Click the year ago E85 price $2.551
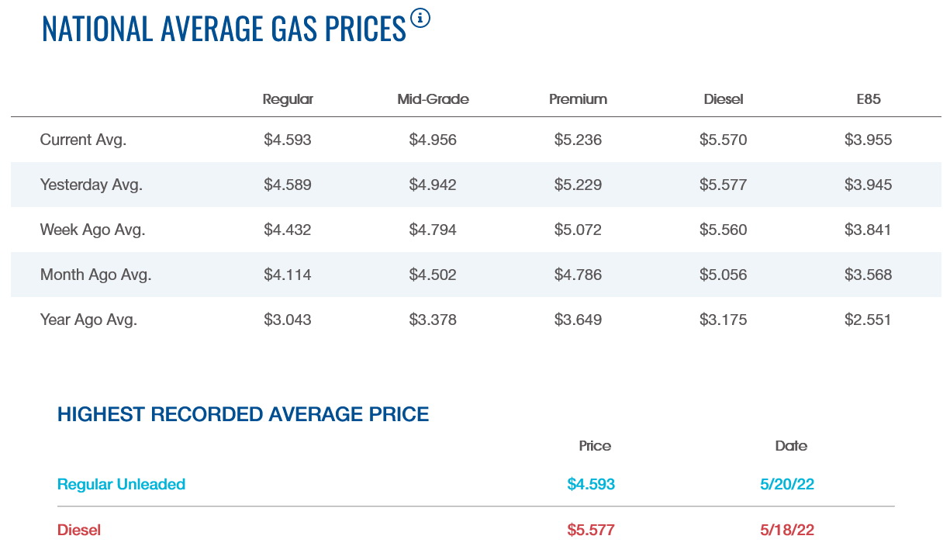 869,320
